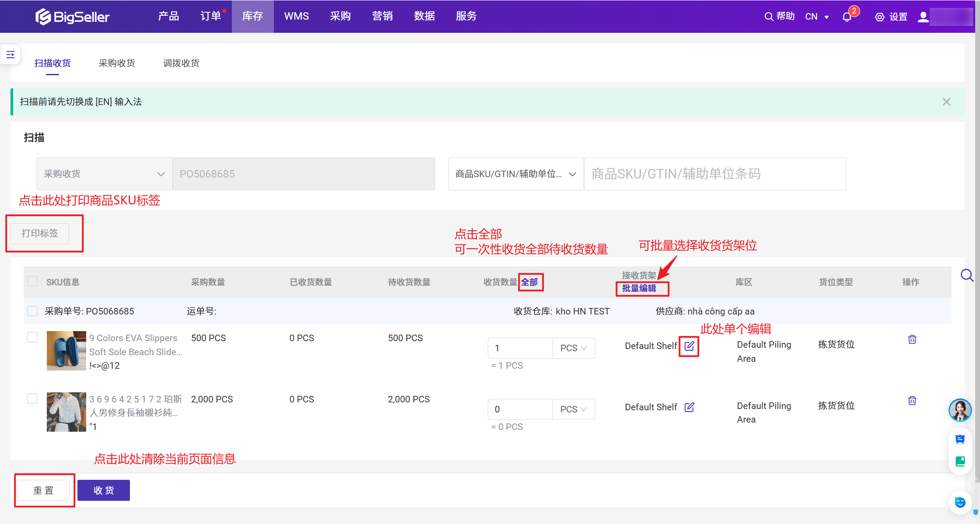Switch to the 采购收货 tab
This screenshot has height=524, width=980.
(x=117, y=63)
